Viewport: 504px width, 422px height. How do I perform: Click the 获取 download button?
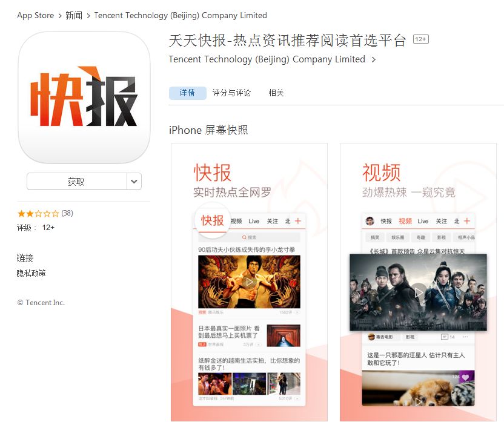point(76,181)
